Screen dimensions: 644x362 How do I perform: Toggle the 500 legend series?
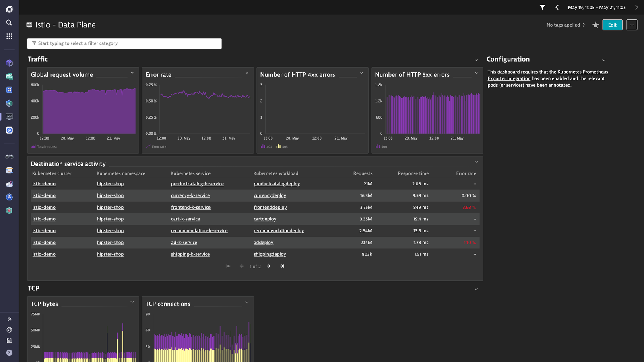[x=381, y=146]
